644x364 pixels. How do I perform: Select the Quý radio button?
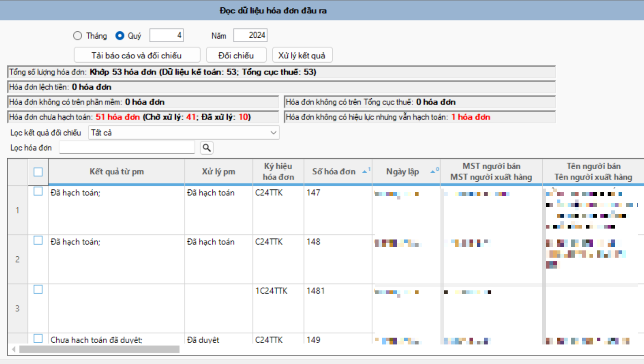pyautogui.click(x=120, y=36)
